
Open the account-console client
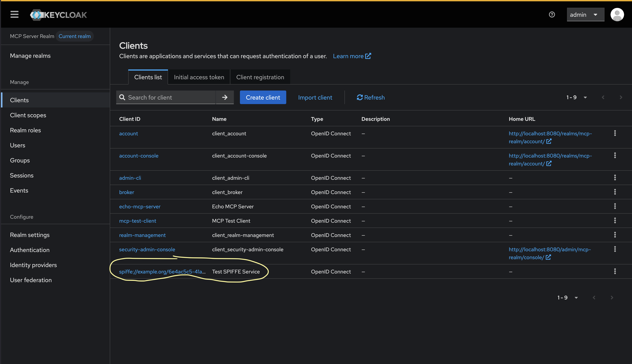pyautogui.click(x=139, y=156)
